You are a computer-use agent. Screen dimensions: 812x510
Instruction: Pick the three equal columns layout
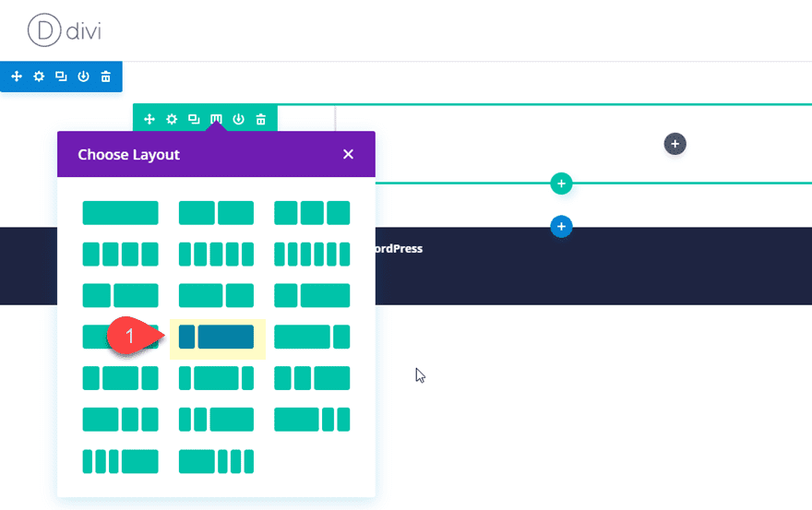point(312,213)
